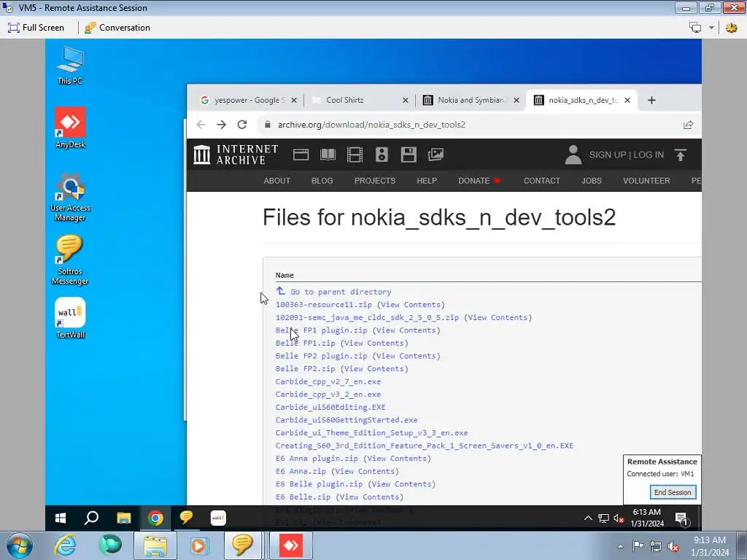Show hidden icons in remote system tray

point(589,518)
